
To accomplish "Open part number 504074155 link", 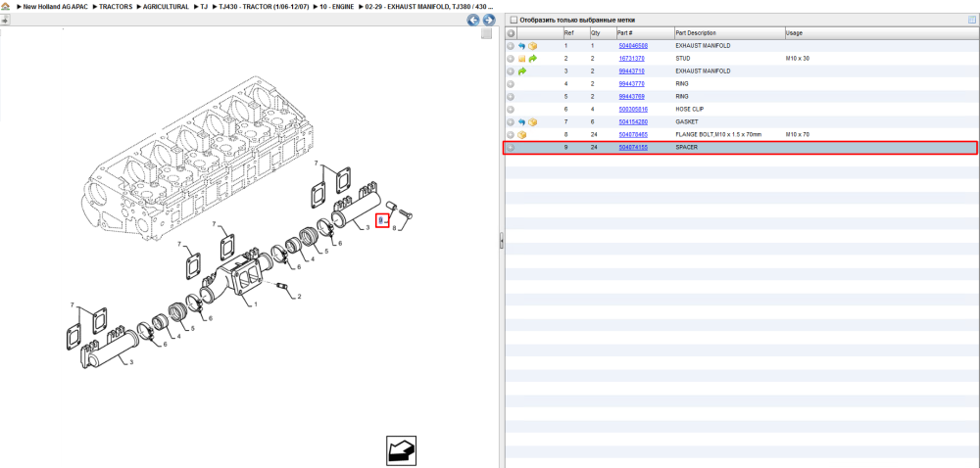I will [632, 148].
